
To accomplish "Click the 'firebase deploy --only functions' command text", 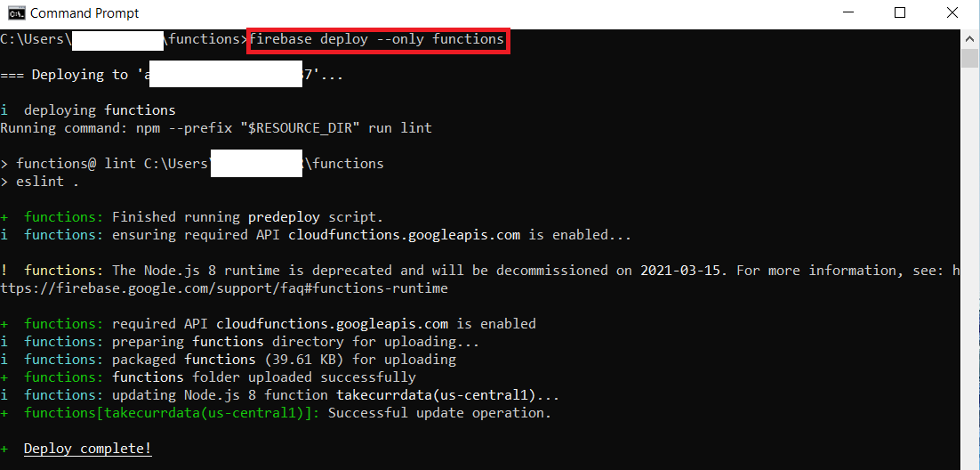I will [x=377, y=39].
